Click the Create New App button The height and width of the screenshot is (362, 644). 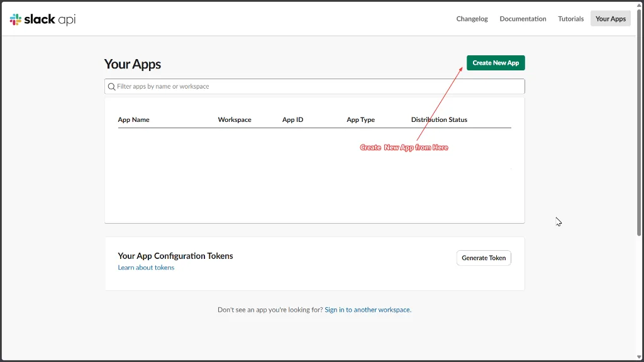[x=496, y=63]
